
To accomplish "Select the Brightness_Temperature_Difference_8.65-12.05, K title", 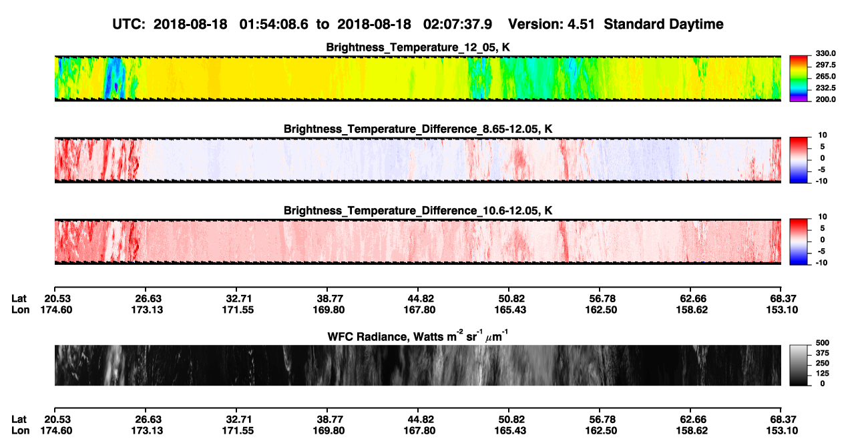I will tap(418, 129).
